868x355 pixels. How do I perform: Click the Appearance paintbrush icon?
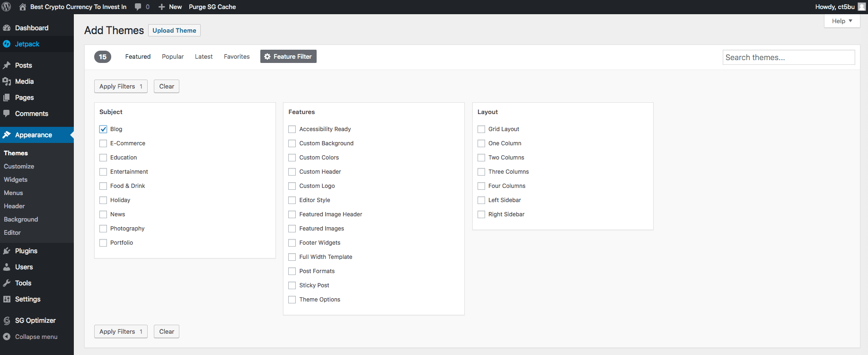point(7,135)
